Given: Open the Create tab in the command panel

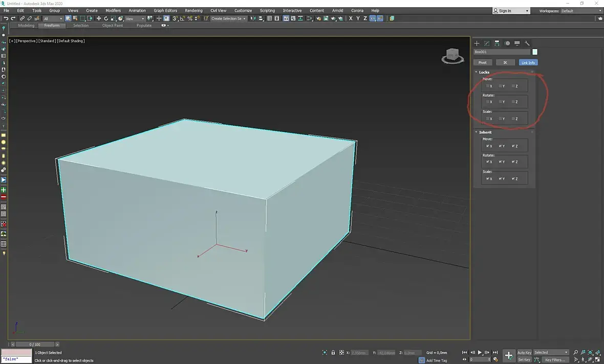Looking at the screenshot, I should tap(477, 43).
